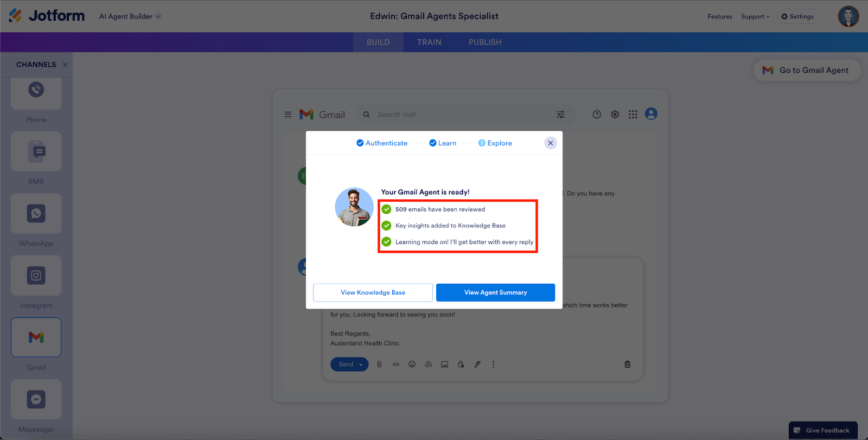Click the Go to Gmail Agent button
Viewport: 868px width, 440px height.
(807, 70)
